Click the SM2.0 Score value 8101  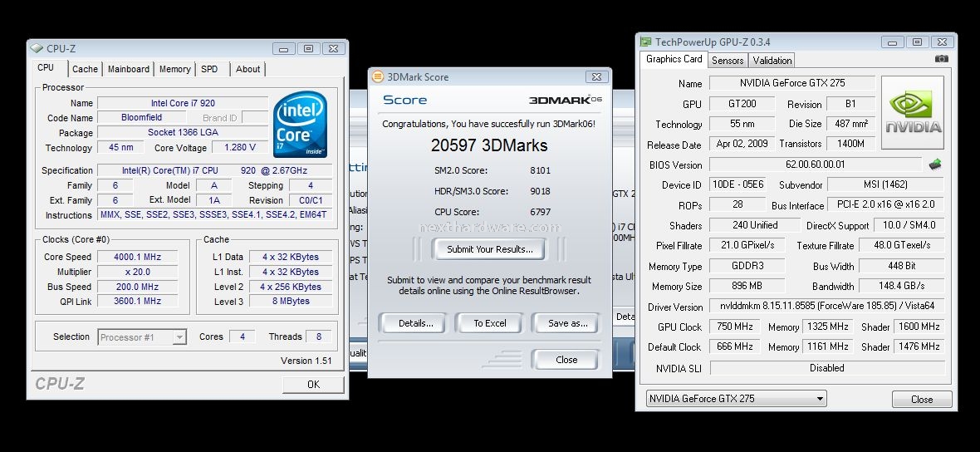pos(540,170)
